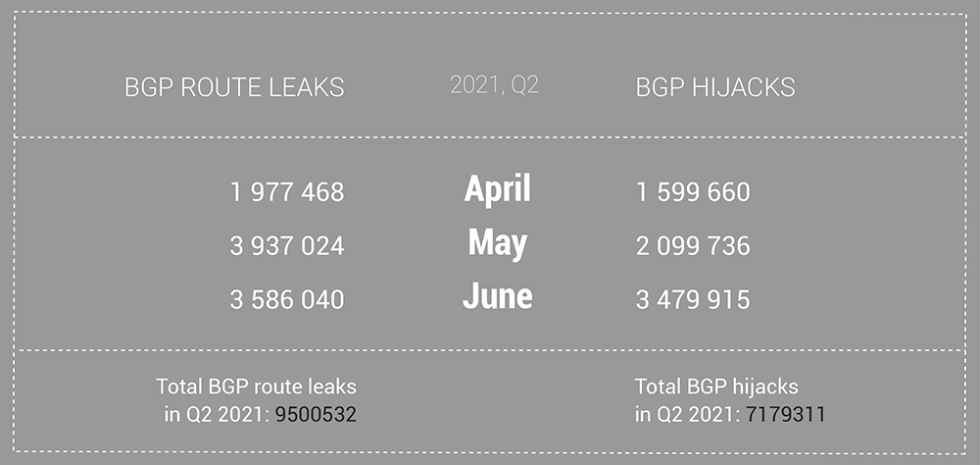Select April hijacks value 1 599 660
This screenshot has height=465, width=980.
693,191
